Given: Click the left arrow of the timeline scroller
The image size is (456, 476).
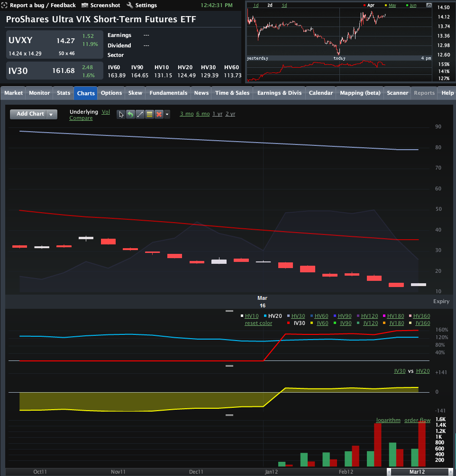Looking at the screenshot, I should (389, 472).
